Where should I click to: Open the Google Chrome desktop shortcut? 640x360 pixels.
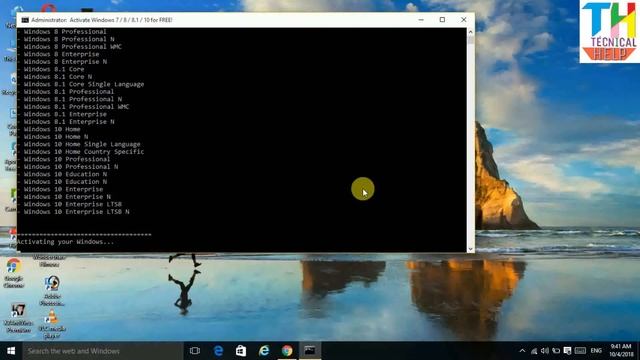click(13, 273)
